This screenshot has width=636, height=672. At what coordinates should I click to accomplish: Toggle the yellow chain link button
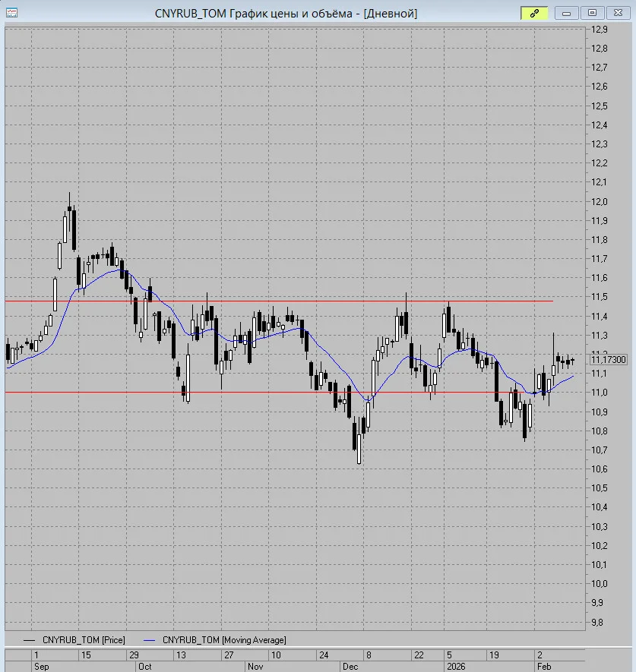click(x=534, y=13)
